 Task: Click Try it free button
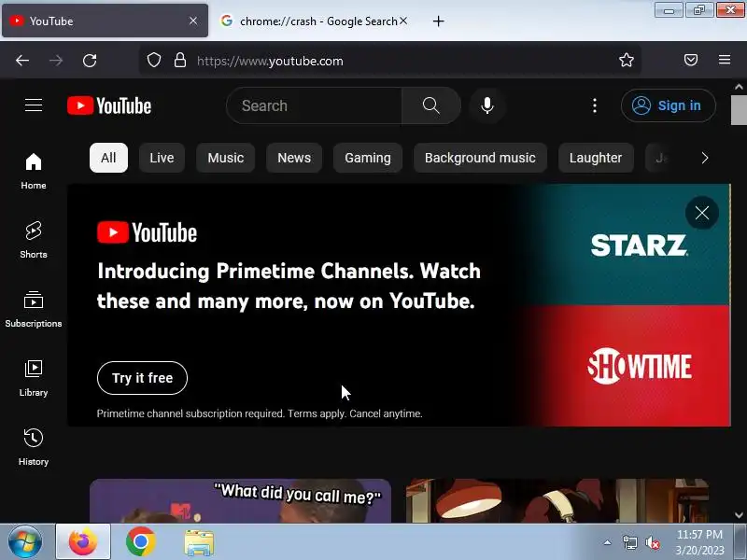point(142,378)
